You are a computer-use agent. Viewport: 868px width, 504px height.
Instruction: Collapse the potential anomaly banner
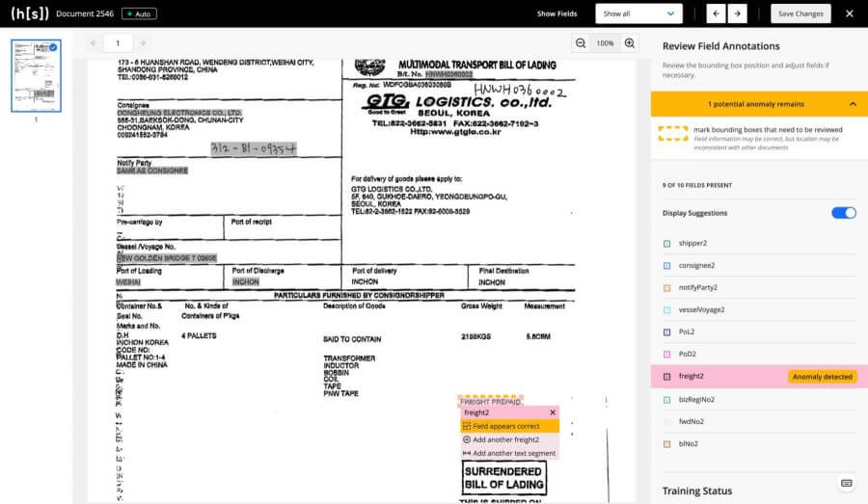click(853, 104)
